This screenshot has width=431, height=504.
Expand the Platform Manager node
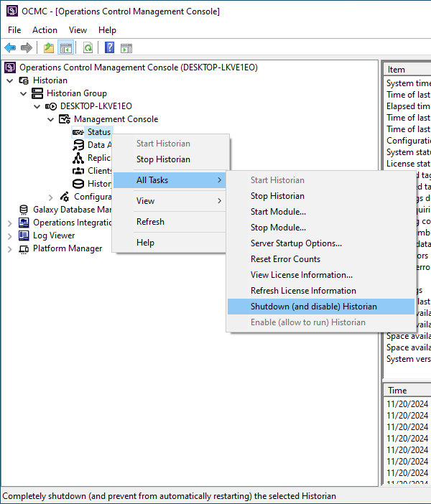coord(10,249)
